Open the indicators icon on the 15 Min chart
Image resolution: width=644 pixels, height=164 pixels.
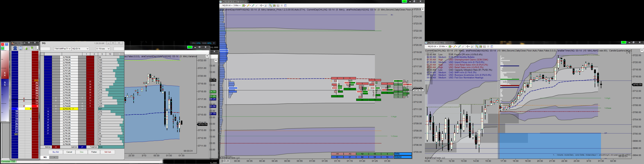[484, 46]
